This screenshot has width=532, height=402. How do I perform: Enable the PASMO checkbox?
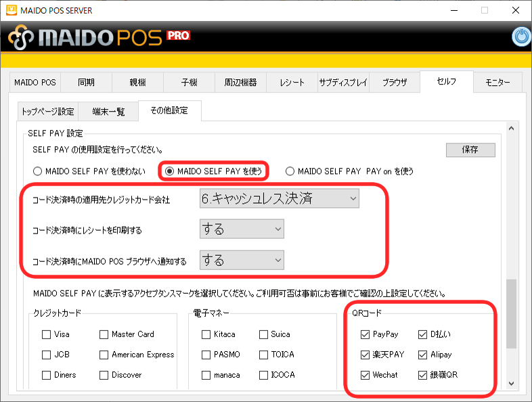point(206,355)
